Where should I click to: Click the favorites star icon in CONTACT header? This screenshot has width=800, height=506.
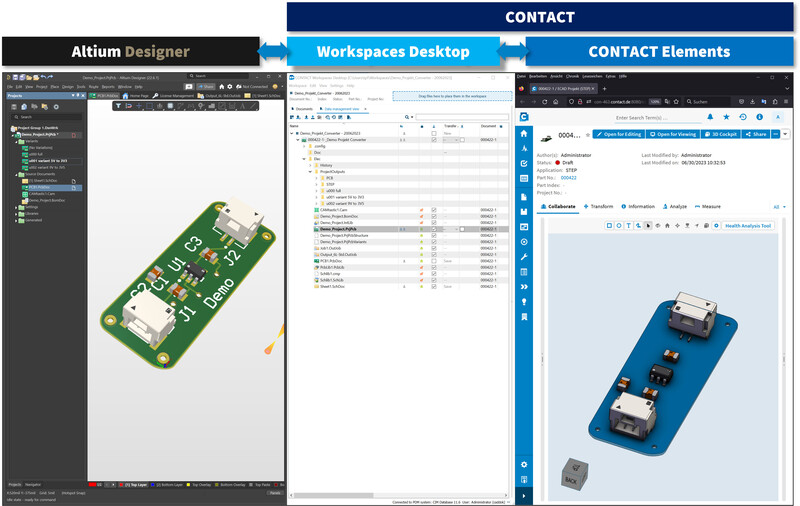(x=726, y=117)
